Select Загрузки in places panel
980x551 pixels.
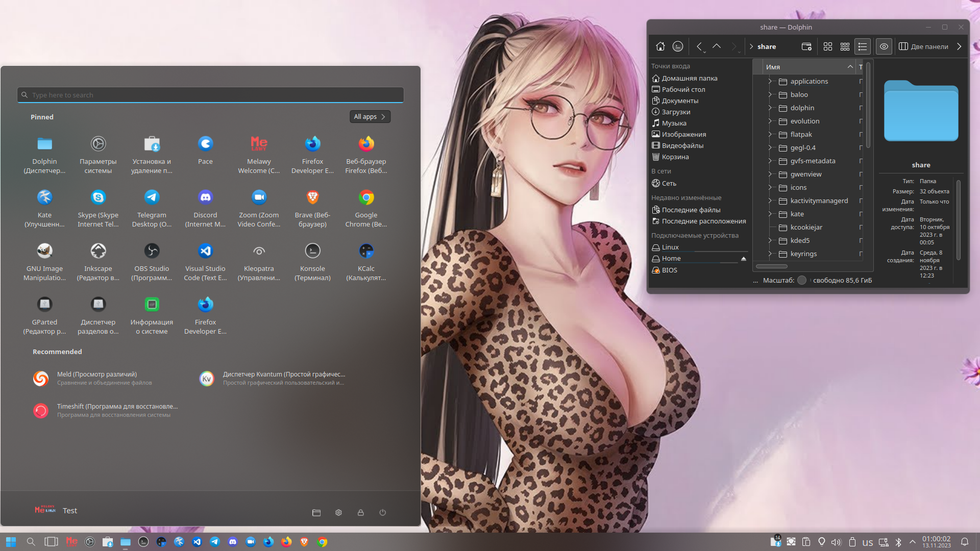(x=676, y=112)
